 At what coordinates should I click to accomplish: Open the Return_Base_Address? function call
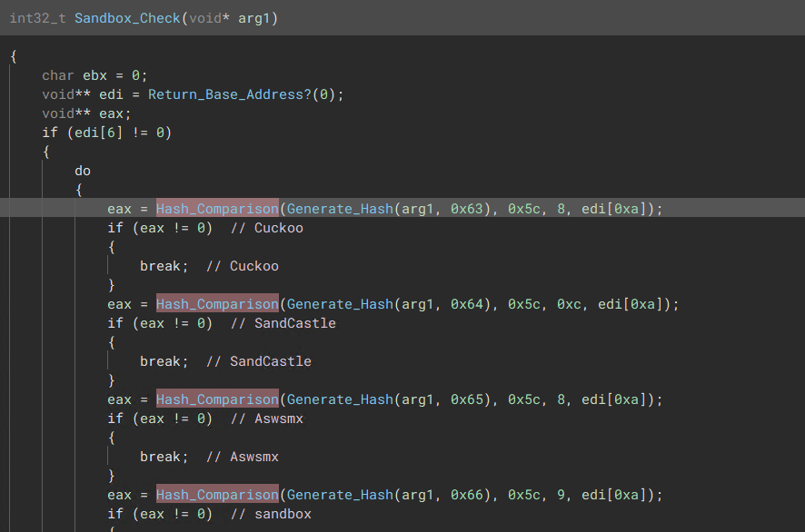tap(230, 94)
